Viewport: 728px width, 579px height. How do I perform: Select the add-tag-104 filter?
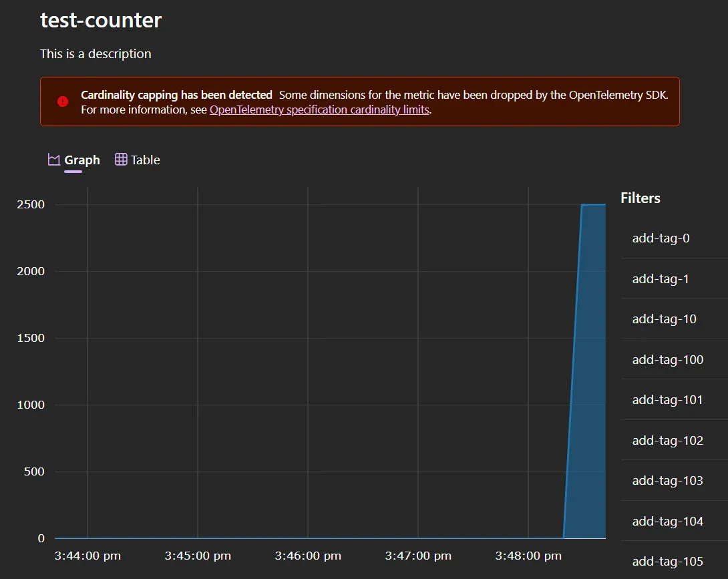pyautogui.click(x=667, y=522)
